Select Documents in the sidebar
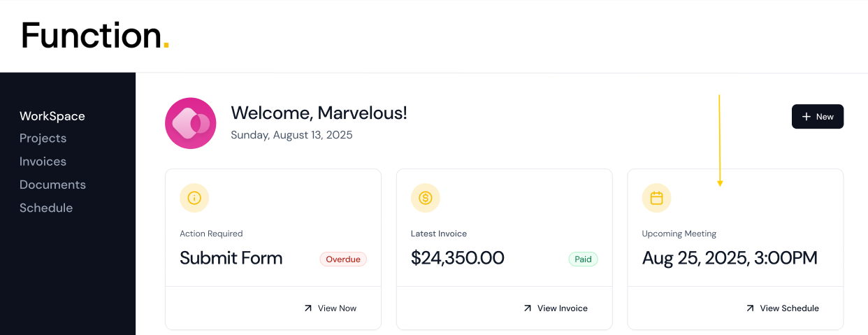868x335 pixels. 52,185
